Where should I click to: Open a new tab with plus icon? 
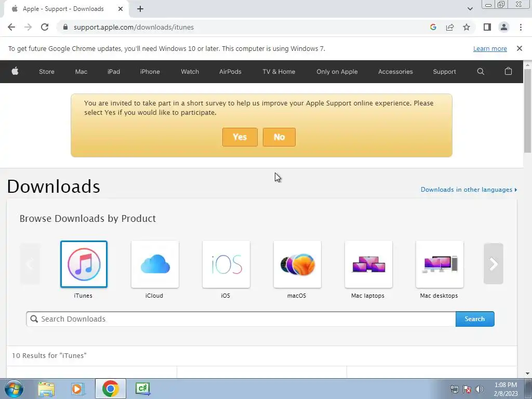(140, 9)
